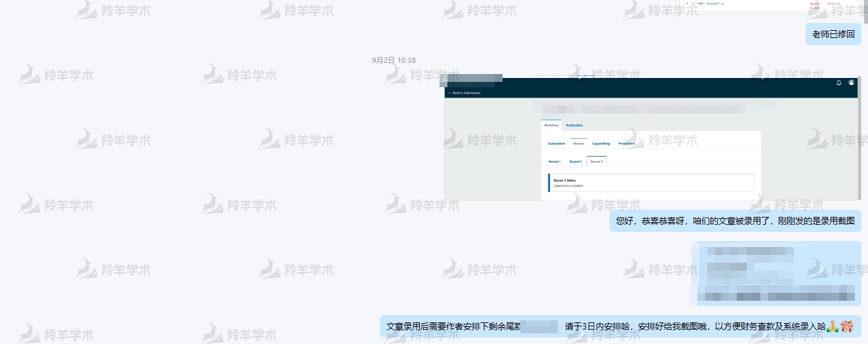The width and height of the screenshot is (868, 344).
Task: Click the praying hands emoji
Action: 832,326
